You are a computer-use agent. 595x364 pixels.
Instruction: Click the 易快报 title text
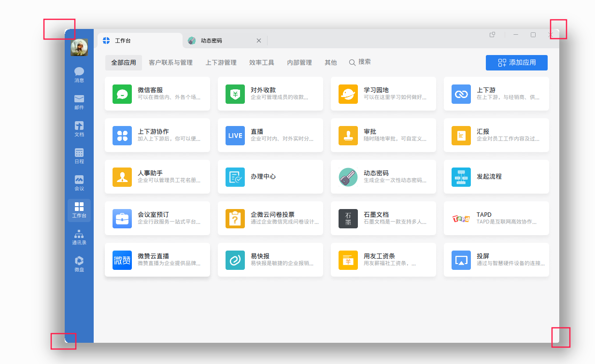(260, 256)
